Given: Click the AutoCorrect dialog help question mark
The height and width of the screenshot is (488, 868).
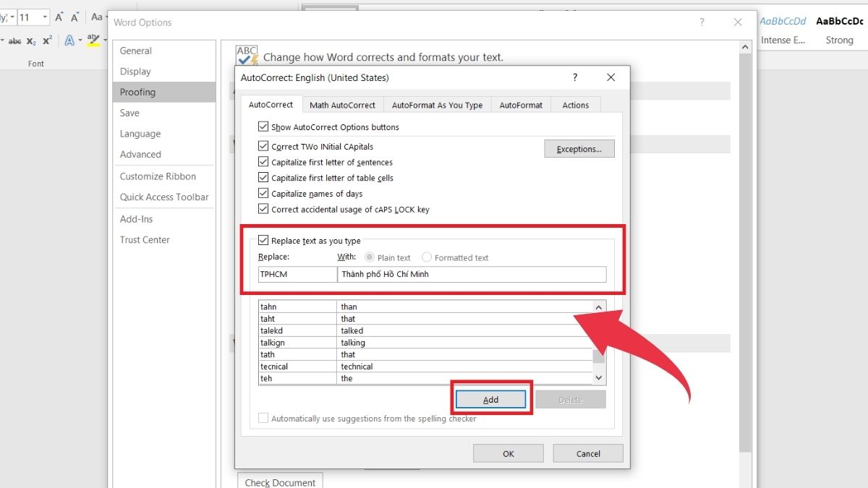Looking at the screenshot, I should pyautogui.click(x=575, y=77).
